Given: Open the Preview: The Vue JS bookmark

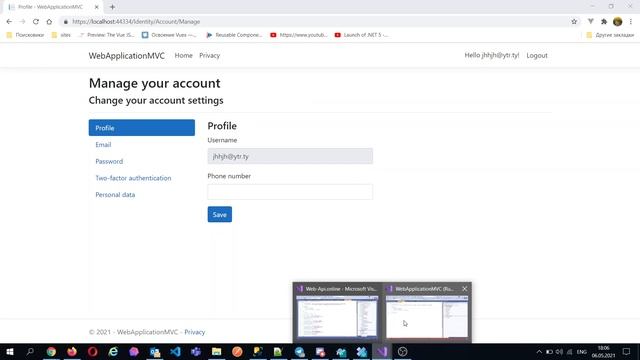Looking at the screenshot, I should point(106,35).
